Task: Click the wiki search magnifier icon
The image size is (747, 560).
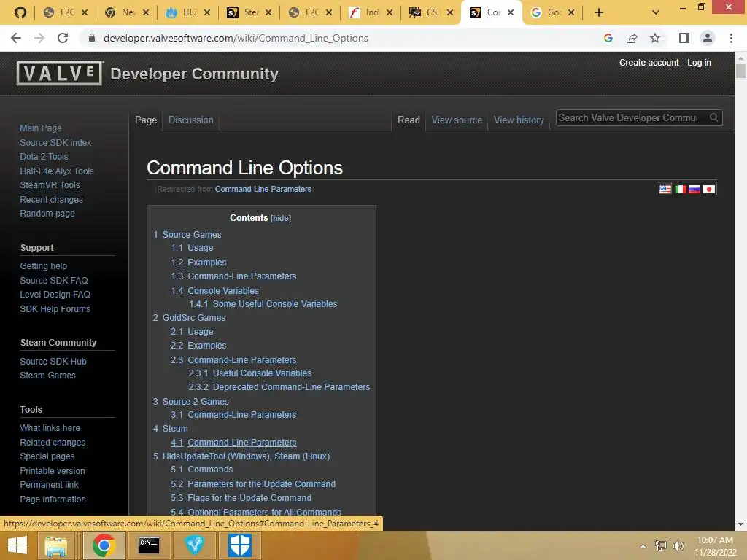Action: pyautogui.click(x=713, y=117)
